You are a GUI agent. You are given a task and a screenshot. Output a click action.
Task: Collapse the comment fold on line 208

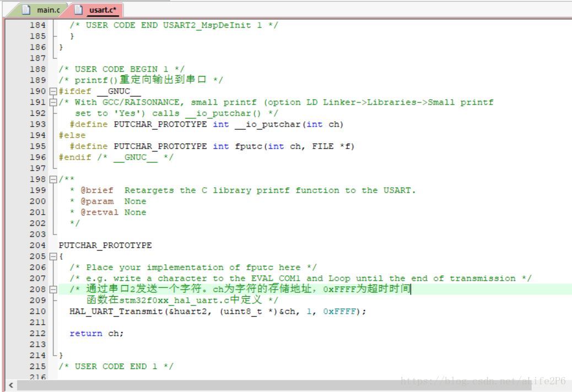point(53,289)
